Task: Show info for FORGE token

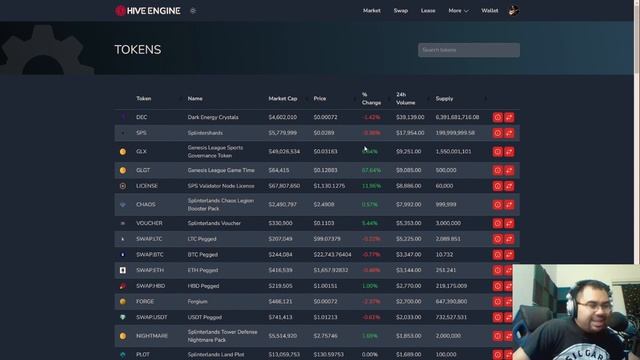Action: tap(498, 302)
